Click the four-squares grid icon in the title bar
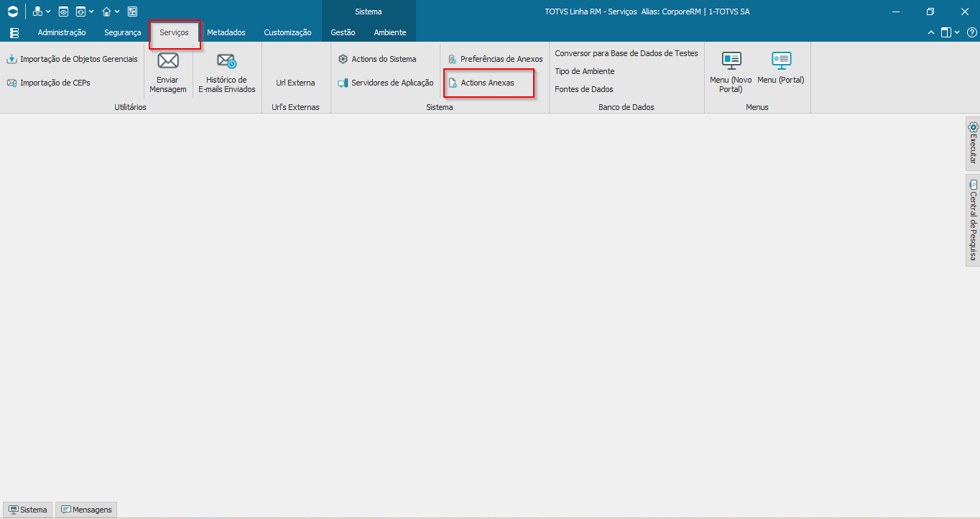The width and height of the screenshot is (980, 519). point(132,12)
